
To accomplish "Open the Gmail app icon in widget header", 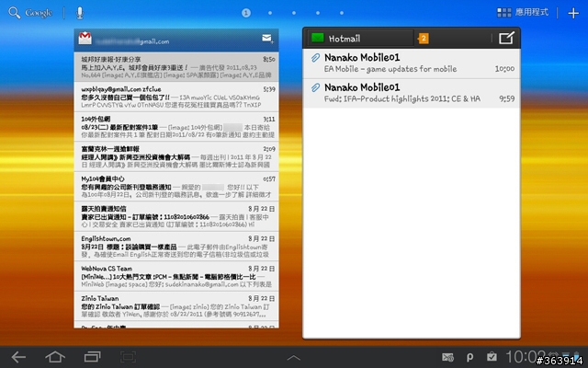I will [85, 39].
